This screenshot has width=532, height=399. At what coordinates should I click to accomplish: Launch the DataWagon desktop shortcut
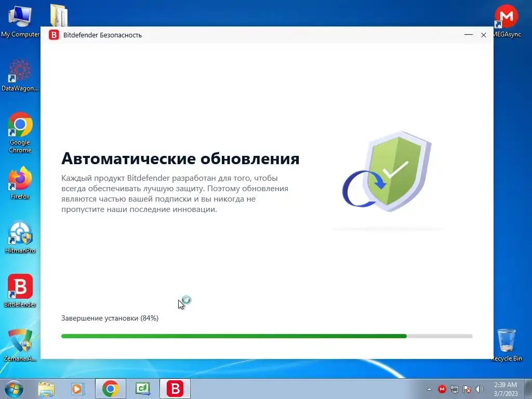click(x=20, y=75)
